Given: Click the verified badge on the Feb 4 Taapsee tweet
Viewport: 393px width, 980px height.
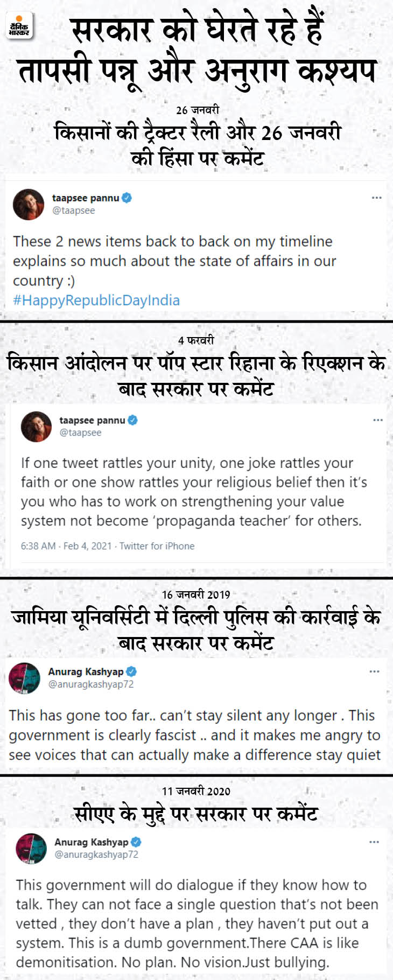Looking at the screenshot, I should click(132, 420).
